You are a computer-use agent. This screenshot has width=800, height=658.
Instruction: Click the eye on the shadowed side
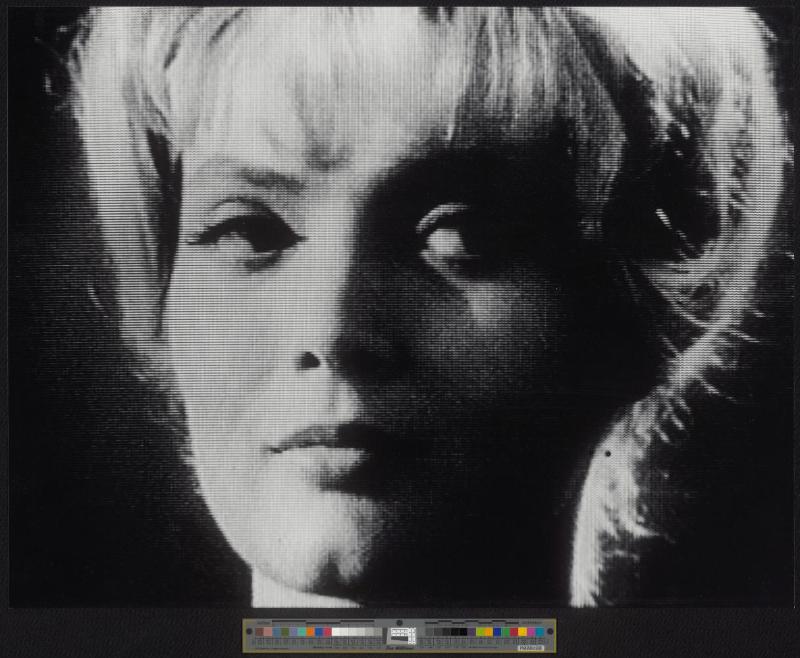(x=444, y=238)
